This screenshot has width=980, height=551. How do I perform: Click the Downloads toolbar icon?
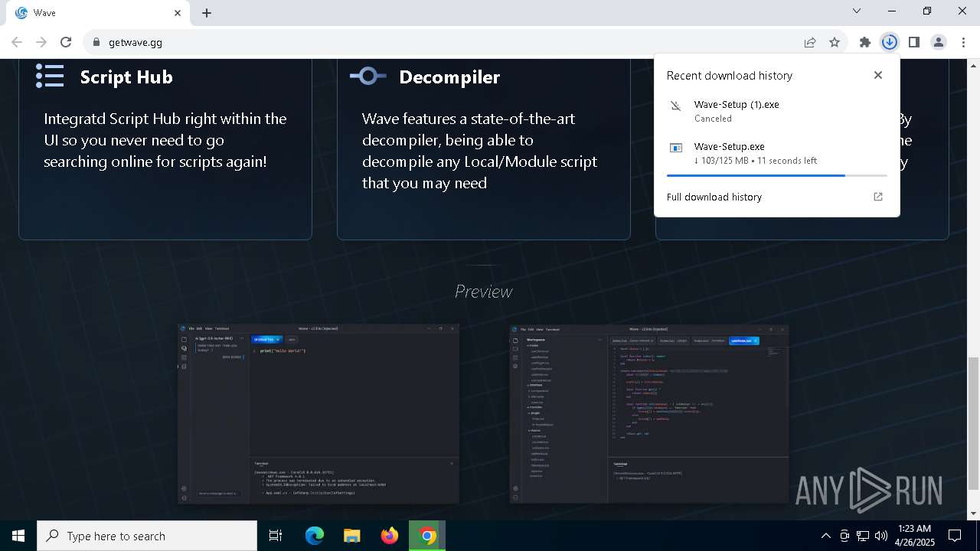pos(889,42)
